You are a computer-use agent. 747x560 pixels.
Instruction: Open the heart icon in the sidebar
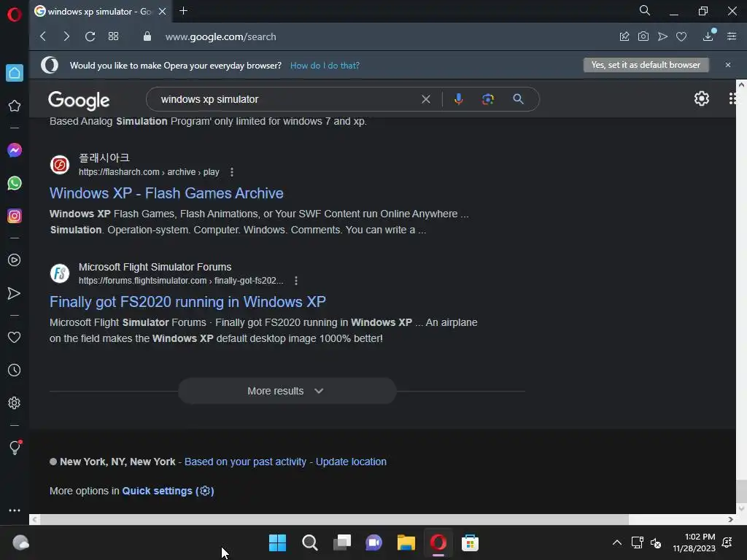tap(15, 337)
